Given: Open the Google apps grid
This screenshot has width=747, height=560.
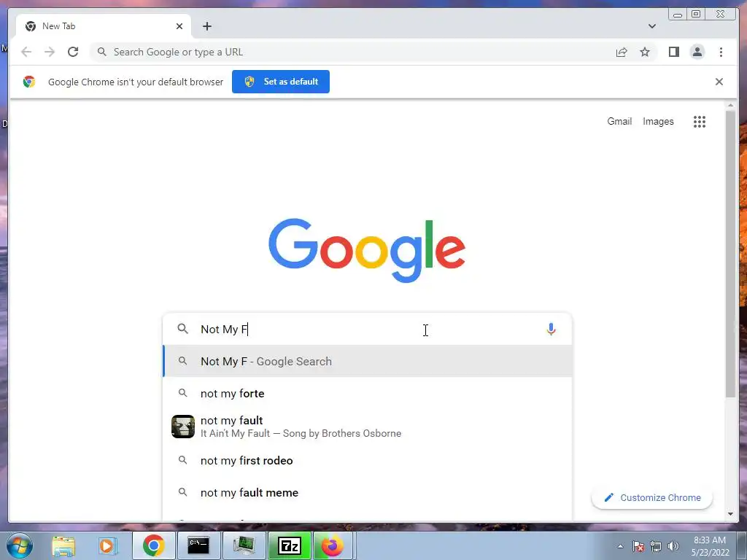Looking at the screenshot, I should 699,122.
